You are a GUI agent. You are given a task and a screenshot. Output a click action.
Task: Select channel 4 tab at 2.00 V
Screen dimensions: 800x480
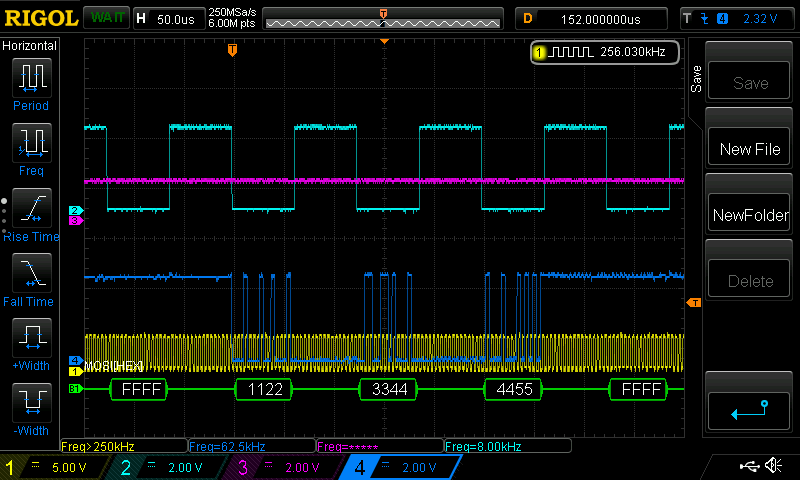click(x=403, y=467)
